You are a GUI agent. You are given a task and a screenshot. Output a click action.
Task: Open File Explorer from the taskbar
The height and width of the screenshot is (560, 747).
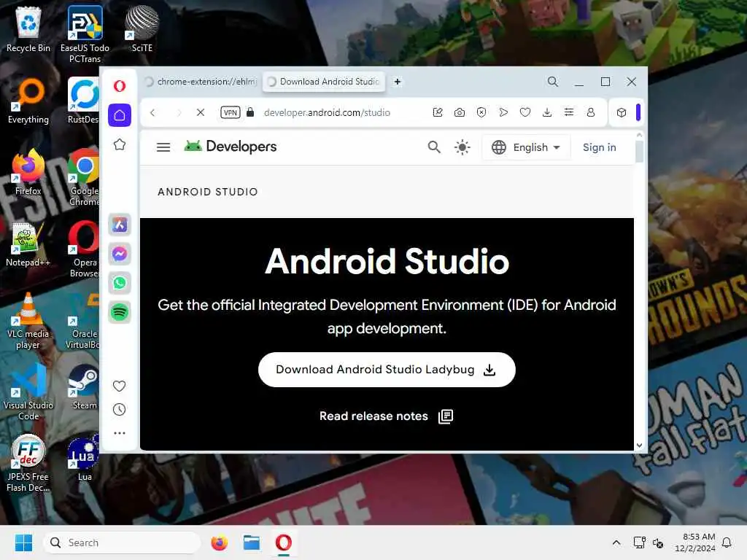[x=252, y=542]
